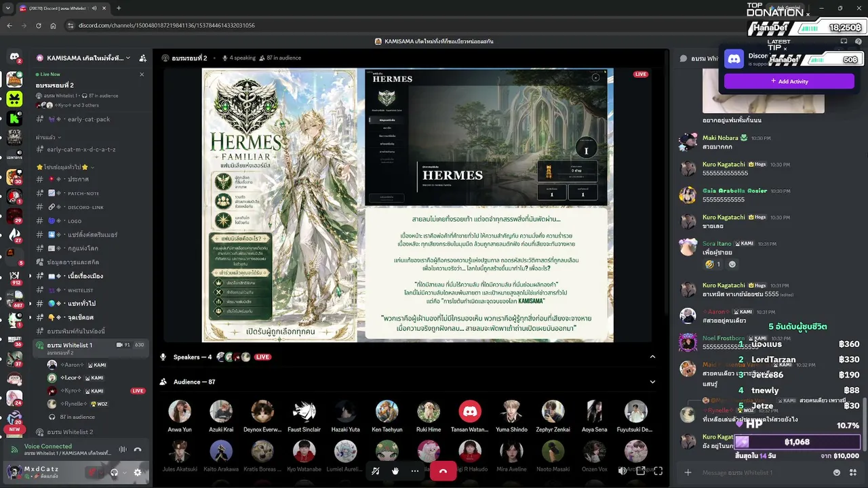Viewport: 868px width, 488px height.
Task: View Tansan Watanabe's Discord-logo avatar
Action: pos(470,411)
